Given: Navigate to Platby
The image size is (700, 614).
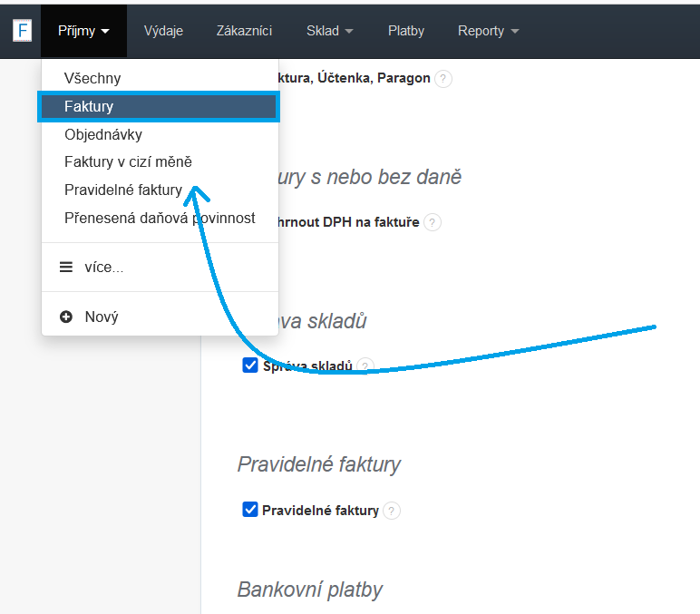Looking at the screenshot, I should pos(405,31).
